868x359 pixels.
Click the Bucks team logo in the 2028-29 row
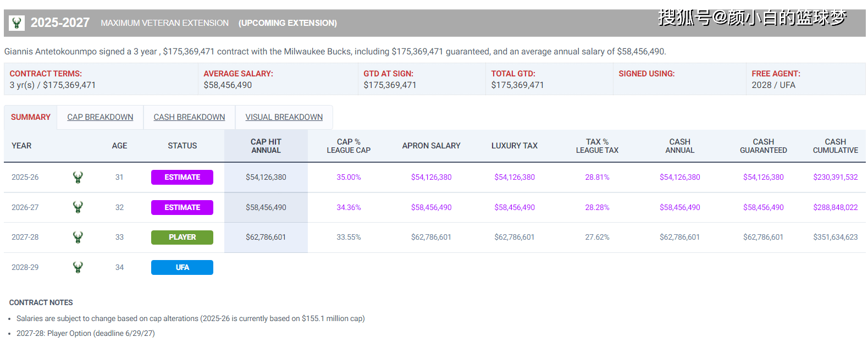(x=78, y=267)
